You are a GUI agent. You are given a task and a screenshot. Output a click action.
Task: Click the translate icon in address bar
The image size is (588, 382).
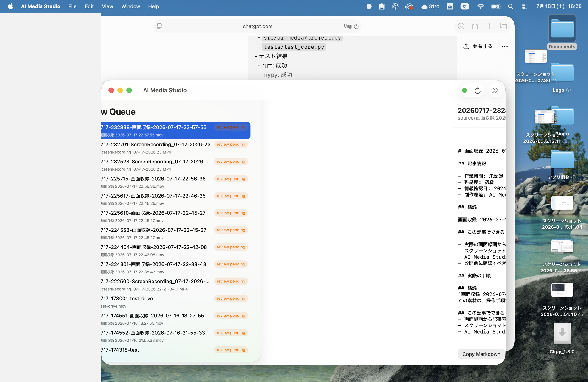click(347, 26)
